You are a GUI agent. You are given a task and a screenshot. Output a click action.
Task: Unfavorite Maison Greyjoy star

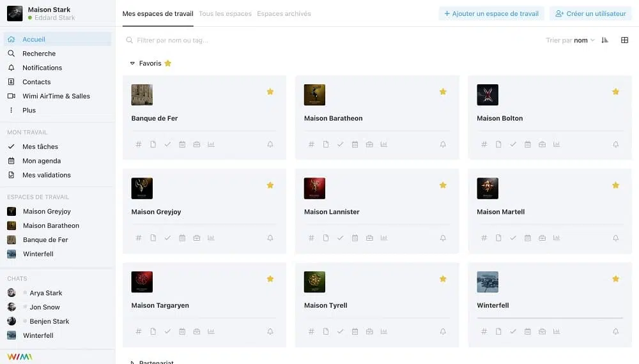tap(270, 185)
